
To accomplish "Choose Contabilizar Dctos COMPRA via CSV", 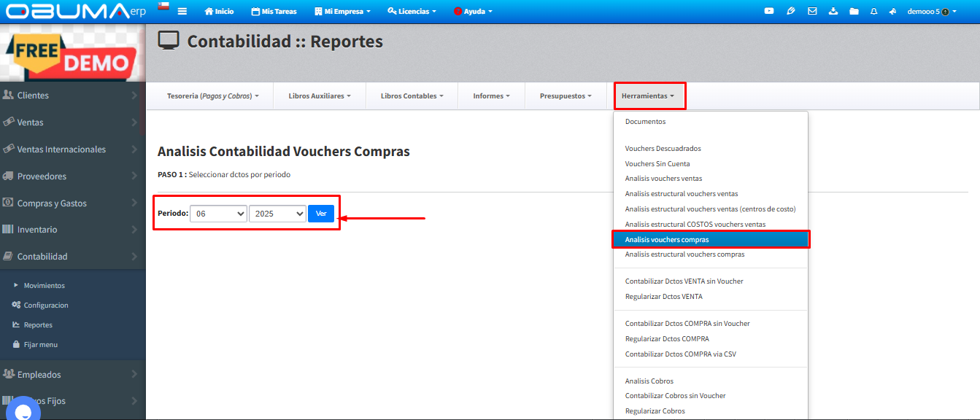I will point(680,354).
